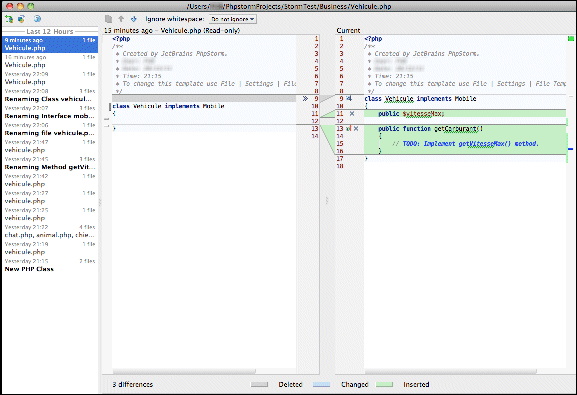This screenshot has height=395, width=577.
Task: Click the 'Last 12 Hours' group header
Action: click(x=50, y=32)
